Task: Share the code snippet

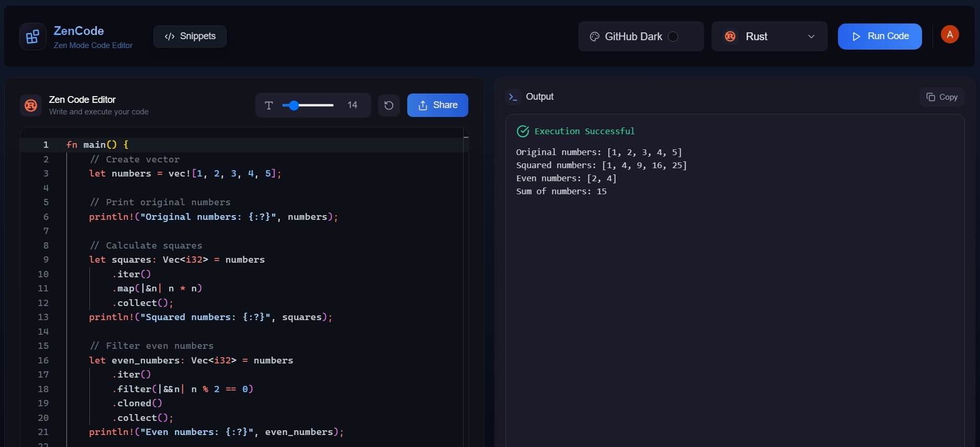Action: click(x=437, y=105)
